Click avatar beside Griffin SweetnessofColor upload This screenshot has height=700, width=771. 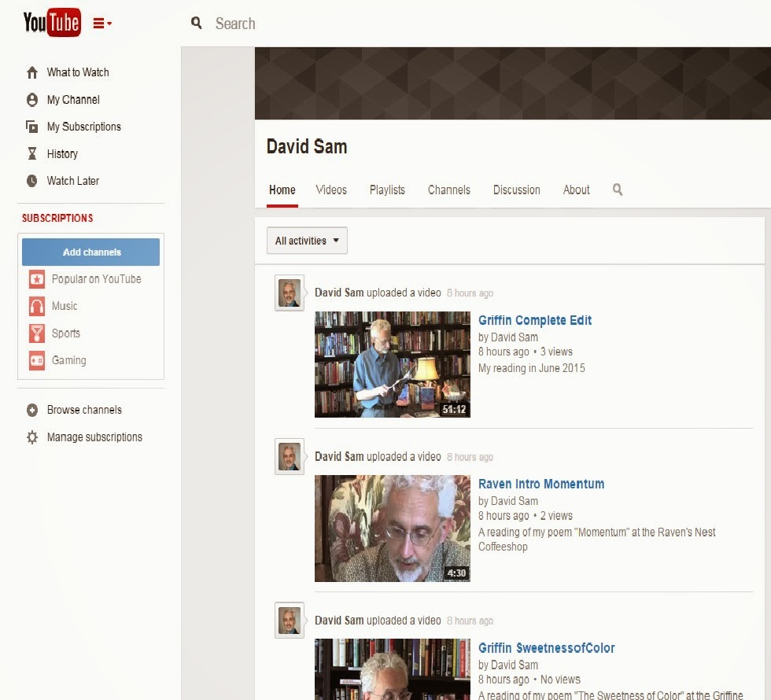point(290,621)
